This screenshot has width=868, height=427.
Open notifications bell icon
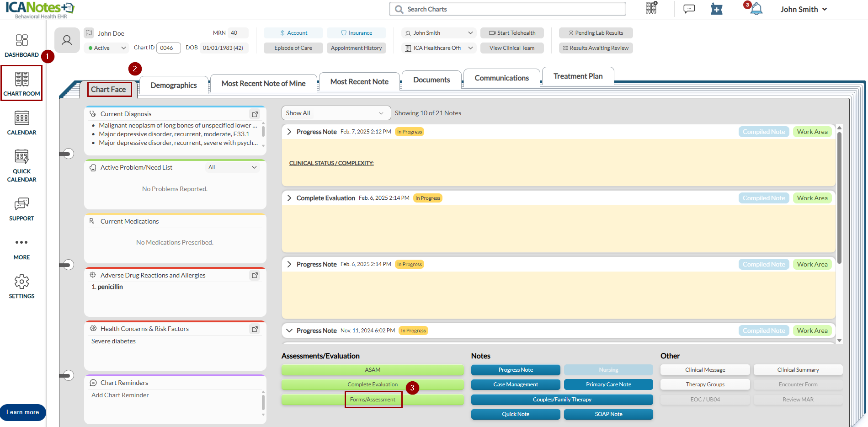pos(756,9)
